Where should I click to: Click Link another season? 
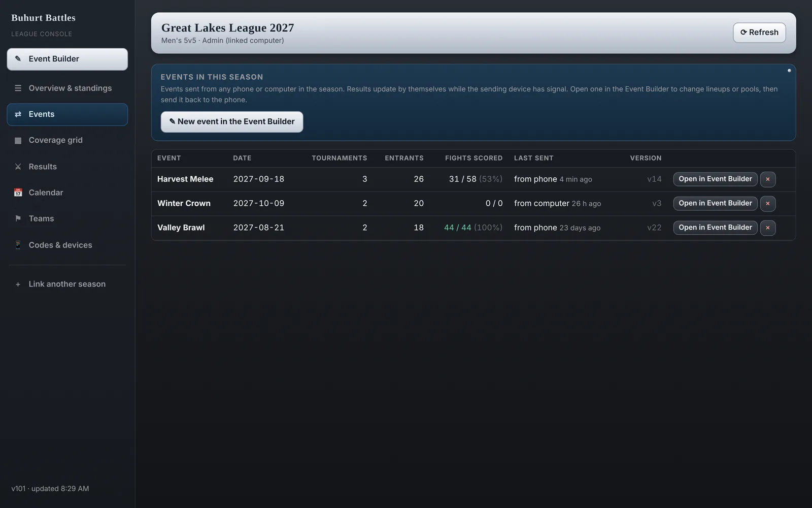(67, 284)
